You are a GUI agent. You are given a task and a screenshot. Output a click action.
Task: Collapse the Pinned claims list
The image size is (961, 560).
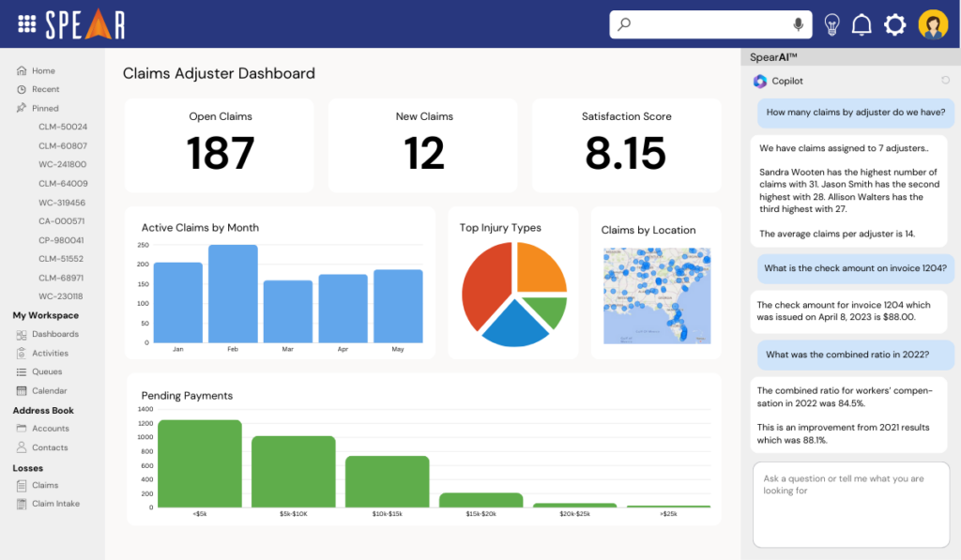[44, 108]
